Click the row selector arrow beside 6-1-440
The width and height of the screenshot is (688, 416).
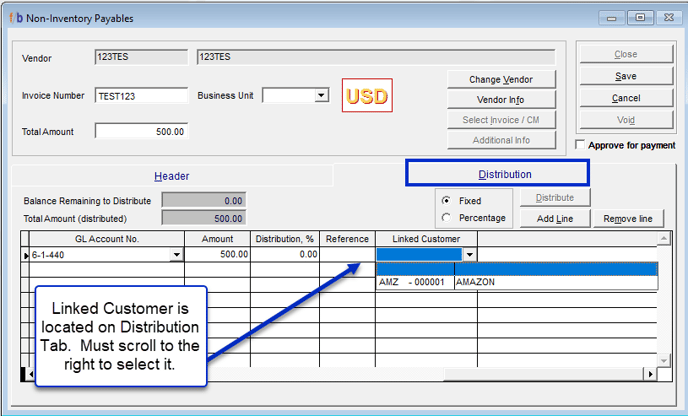[x=26, y=256]
